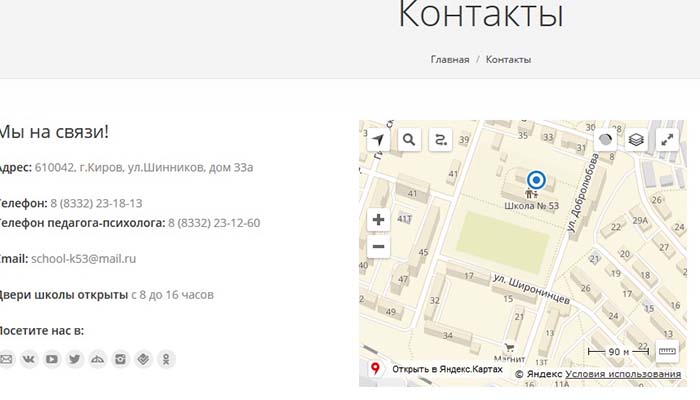700x400 pixels.
Task: Click the geolocation arrow on the map
Action: click(378, 140)
